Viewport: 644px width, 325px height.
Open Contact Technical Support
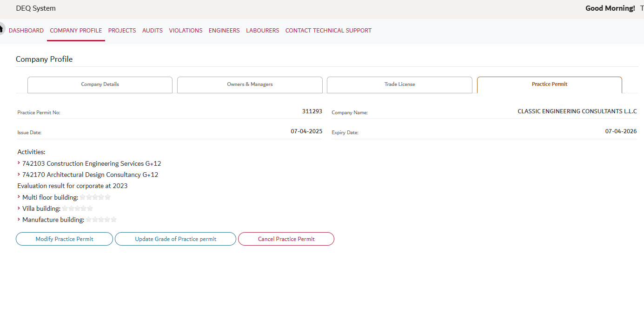tap(328, 31)
